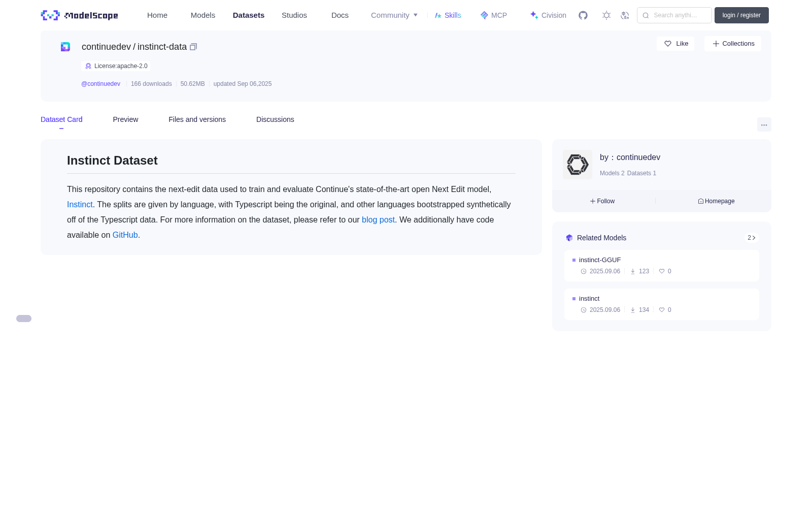Click the download icon on the instinct model
The height and width of the screenshot is (508, 812).
click(x=633, y=310)
